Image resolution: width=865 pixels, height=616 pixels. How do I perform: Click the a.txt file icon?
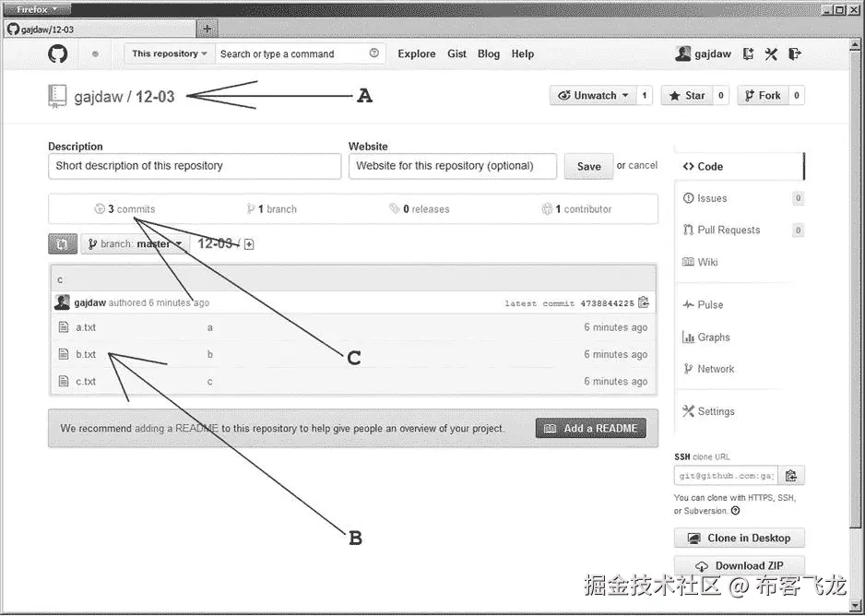coord(64,327)
